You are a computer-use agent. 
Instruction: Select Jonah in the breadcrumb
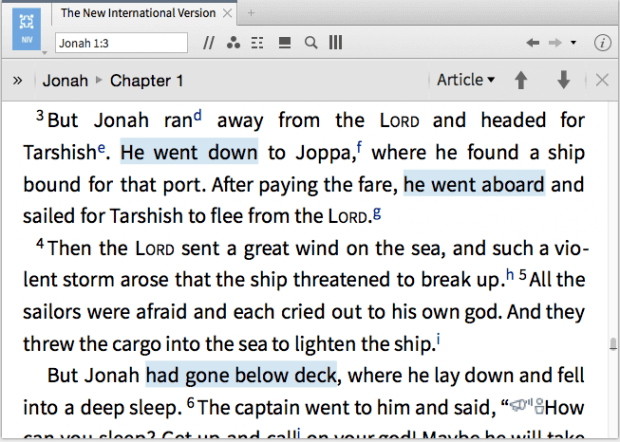66,80
